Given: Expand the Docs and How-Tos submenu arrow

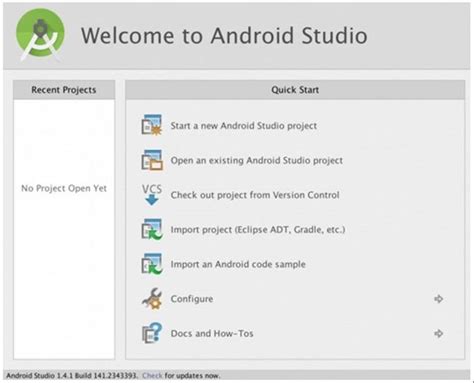Looking at the screenshot, I should [439, 333].
